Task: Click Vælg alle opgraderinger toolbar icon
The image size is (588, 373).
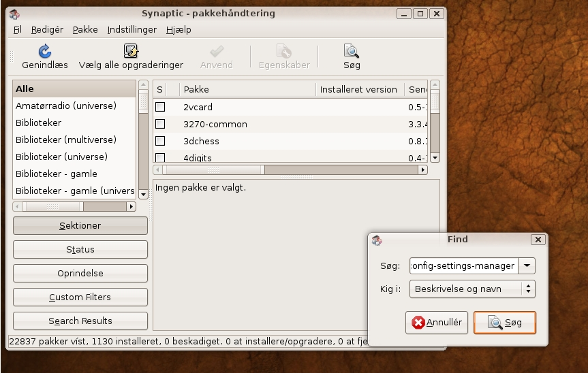Action: pos(131,51)
